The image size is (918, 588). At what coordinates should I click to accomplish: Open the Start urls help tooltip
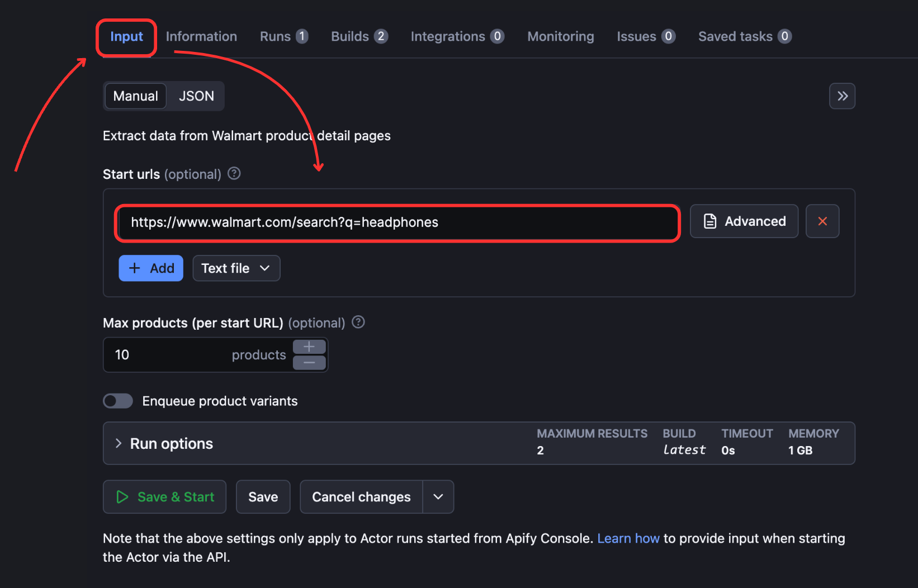point(234,174)
